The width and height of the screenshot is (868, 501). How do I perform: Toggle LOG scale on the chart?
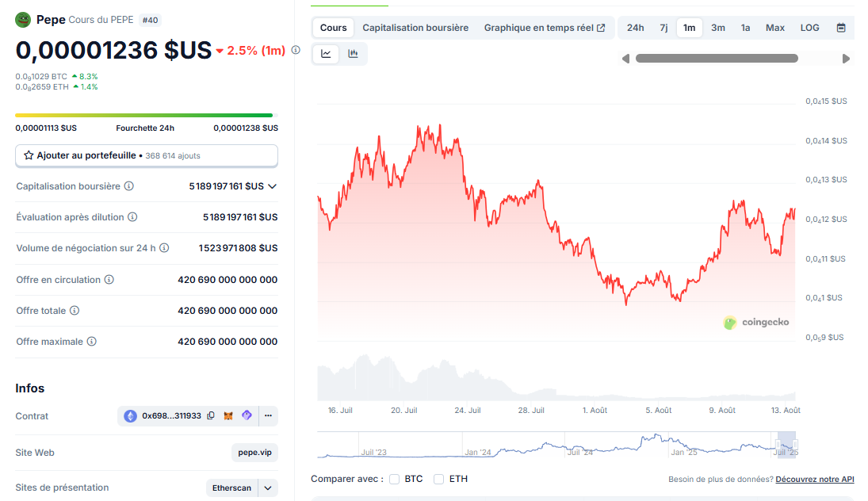pyautogui.click(x=809, y=28)
